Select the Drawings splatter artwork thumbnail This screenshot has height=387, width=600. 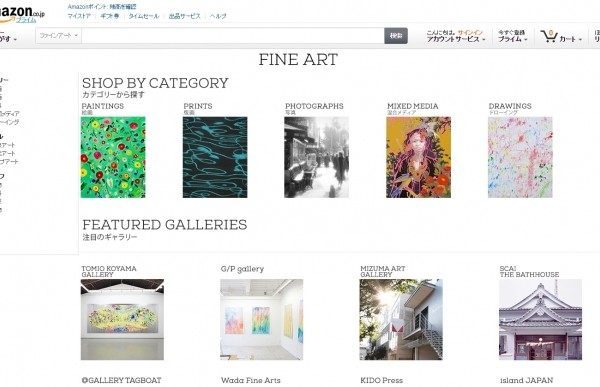(520, 157)
